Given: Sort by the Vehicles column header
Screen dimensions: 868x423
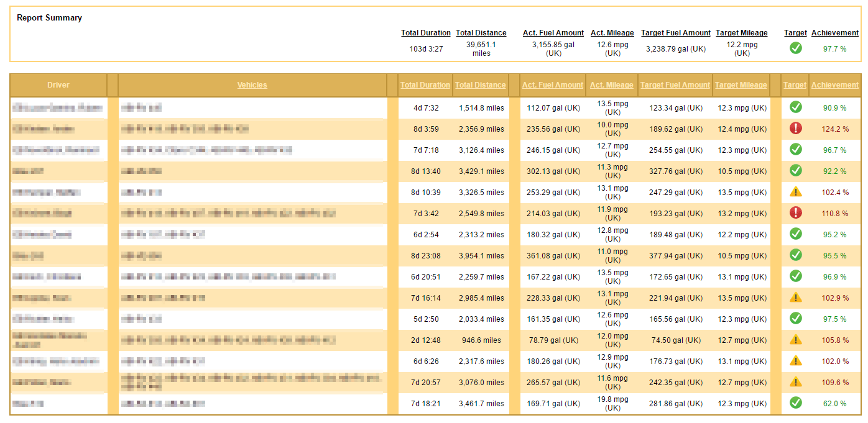Looking at the screenshot, I should click(x=252, y=85).
